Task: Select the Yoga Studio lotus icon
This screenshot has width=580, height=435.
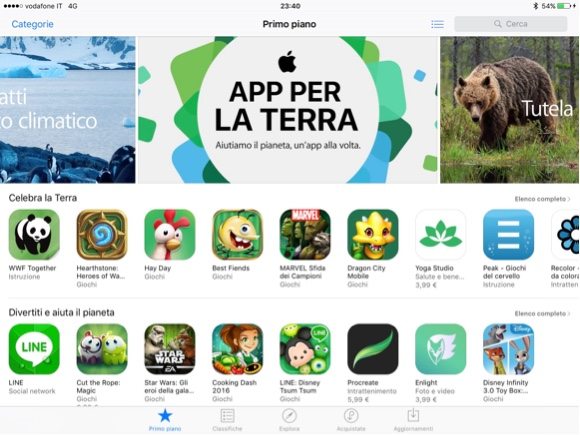Action: point(441,235)
